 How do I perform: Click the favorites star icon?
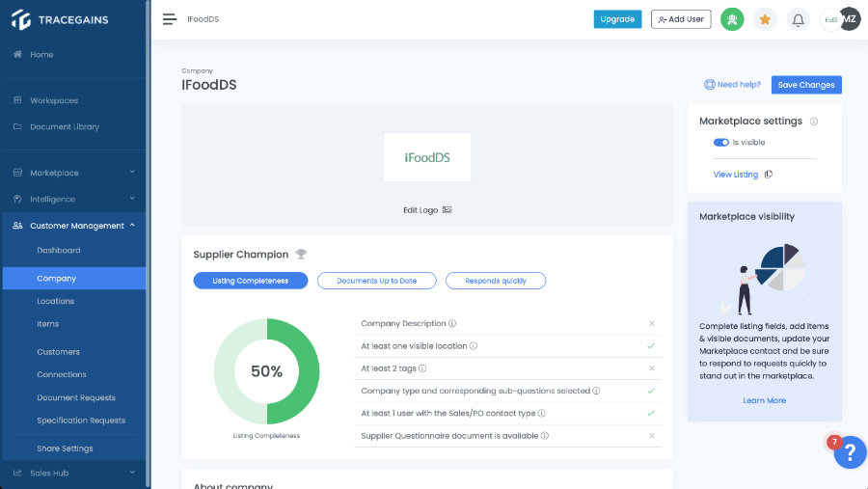click(765, 19)
